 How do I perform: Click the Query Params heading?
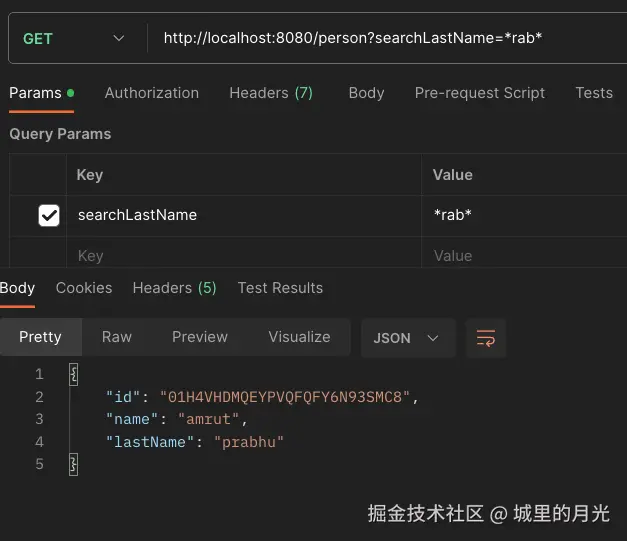pyautogui.click(x=60, y=134)
